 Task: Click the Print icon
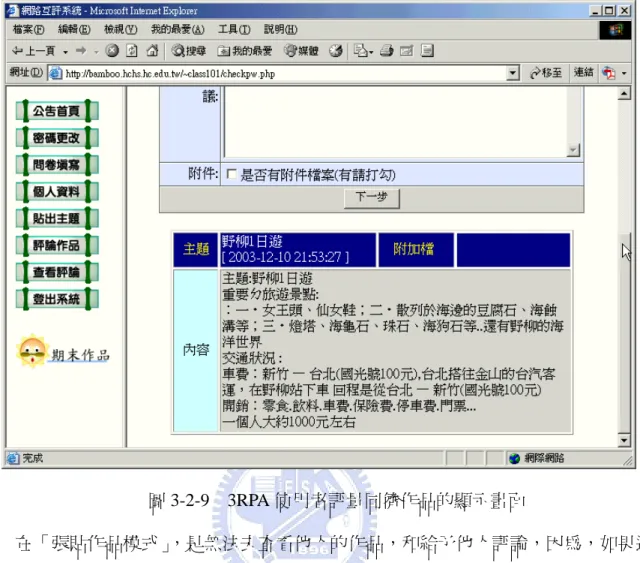387,51
